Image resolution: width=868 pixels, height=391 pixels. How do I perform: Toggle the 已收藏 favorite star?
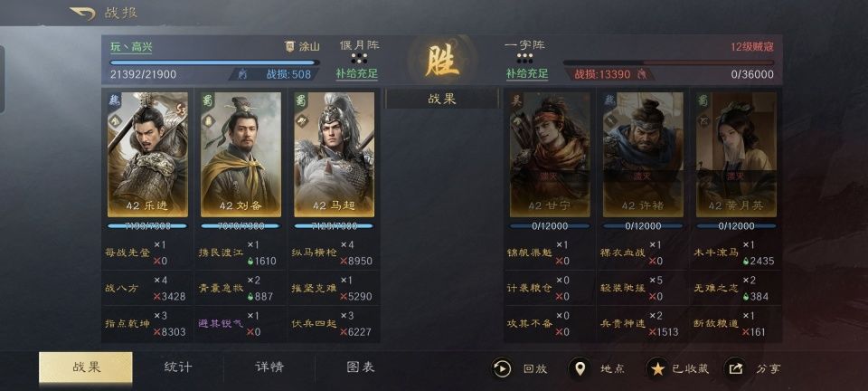657,368
